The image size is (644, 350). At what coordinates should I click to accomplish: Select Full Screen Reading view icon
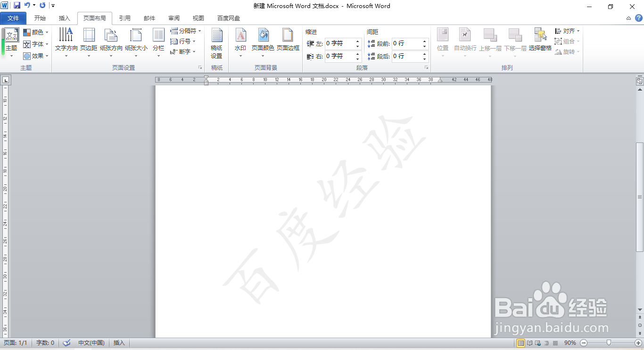click(530, 343)
